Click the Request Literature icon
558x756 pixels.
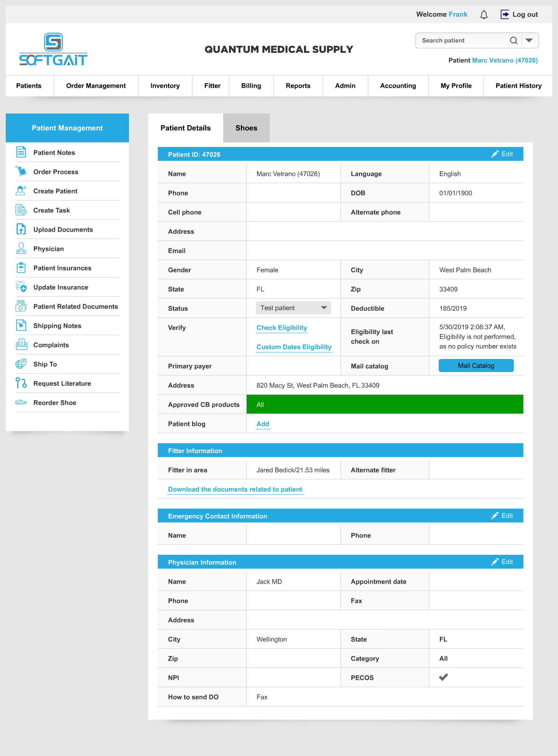pos(21,383)
